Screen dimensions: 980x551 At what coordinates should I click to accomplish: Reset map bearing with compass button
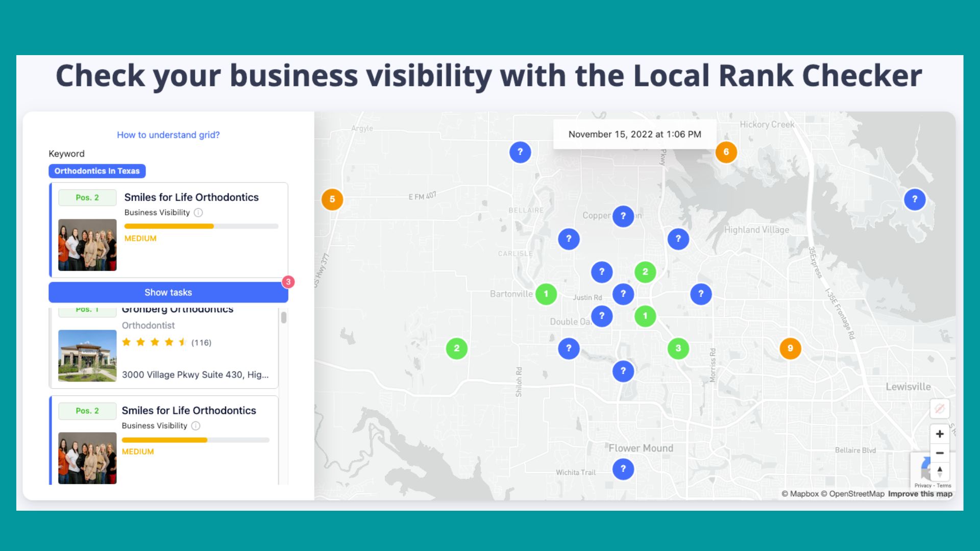point(939,471)
